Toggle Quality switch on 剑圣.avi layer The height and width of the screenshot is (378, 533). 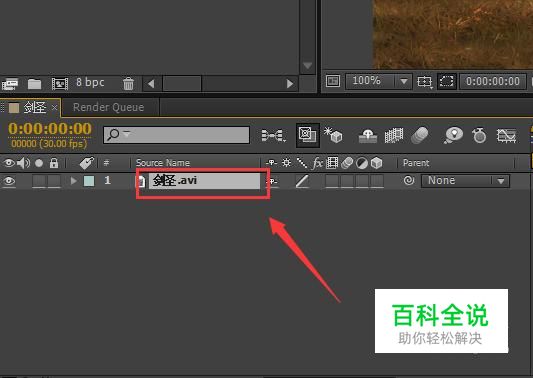click(302, 181)
